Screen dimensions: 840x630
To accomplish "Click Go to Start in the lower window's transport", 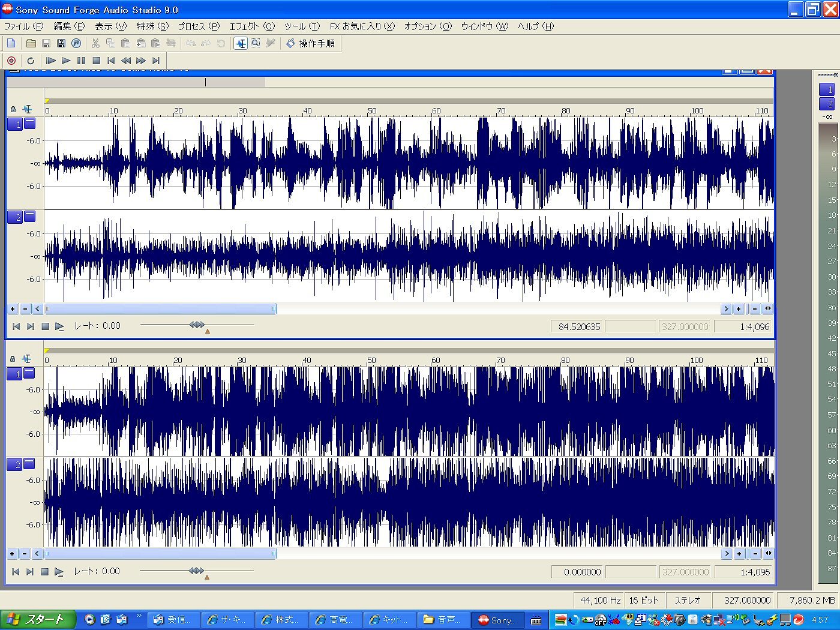I will click(16, 572).
